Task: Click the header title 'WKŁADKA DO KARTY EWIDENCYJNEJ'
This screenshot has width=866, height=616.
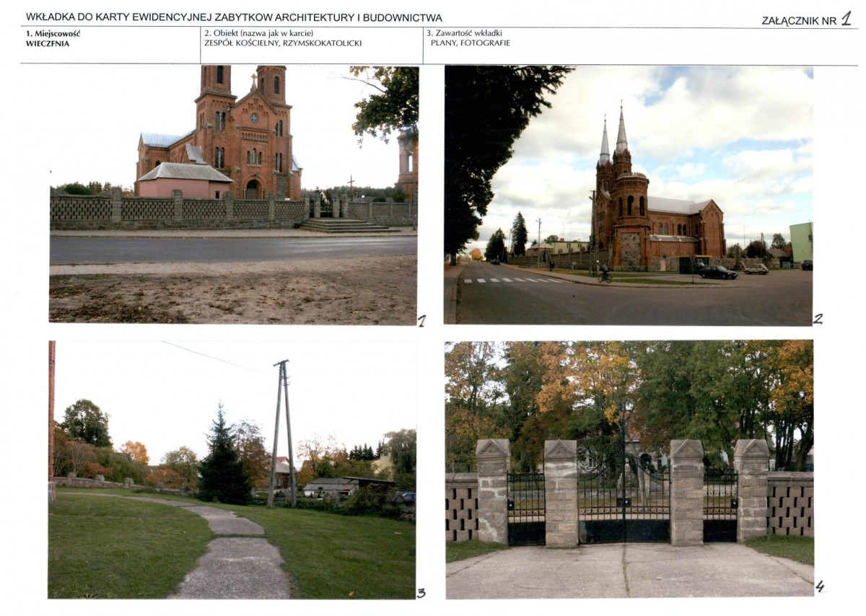Action: (x=234, y=17)
